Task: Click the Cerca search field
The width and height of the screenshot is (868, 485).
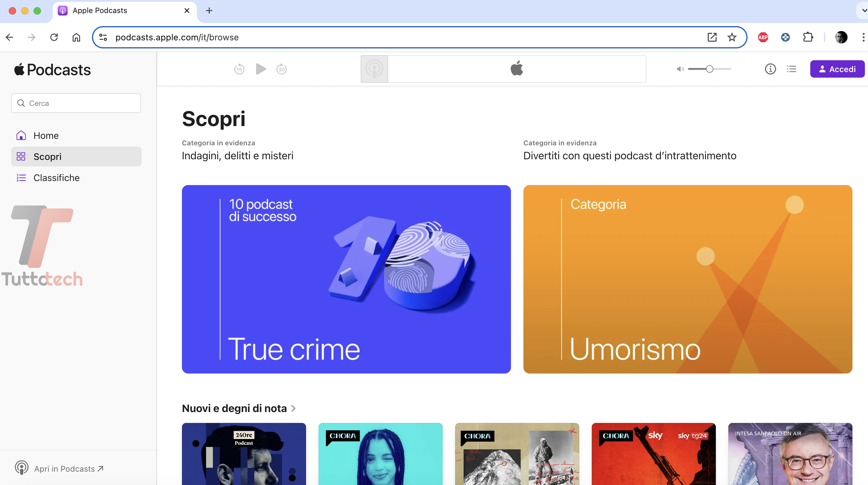Action: [x=76, y=103]
